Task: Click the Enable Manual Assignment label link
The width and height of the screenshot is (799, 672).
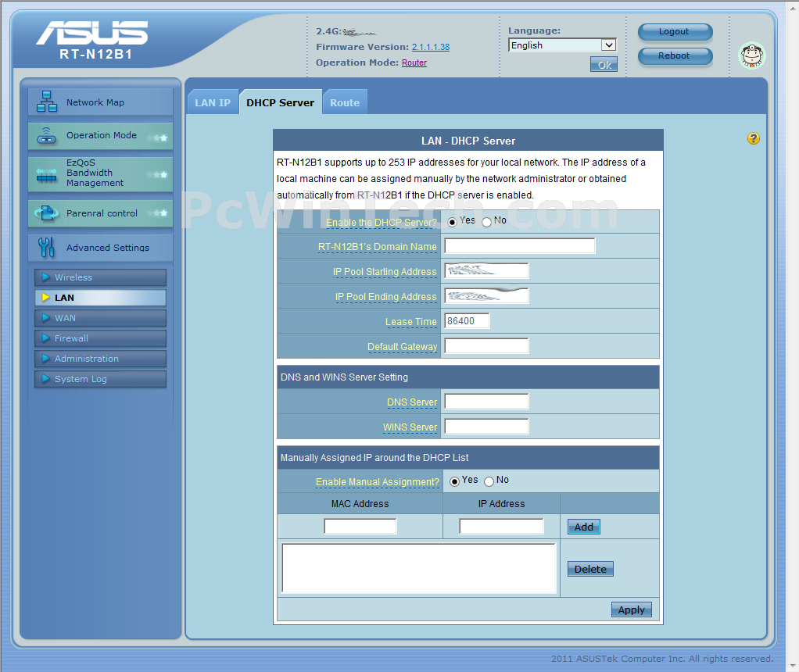Action: pos(377,482)
